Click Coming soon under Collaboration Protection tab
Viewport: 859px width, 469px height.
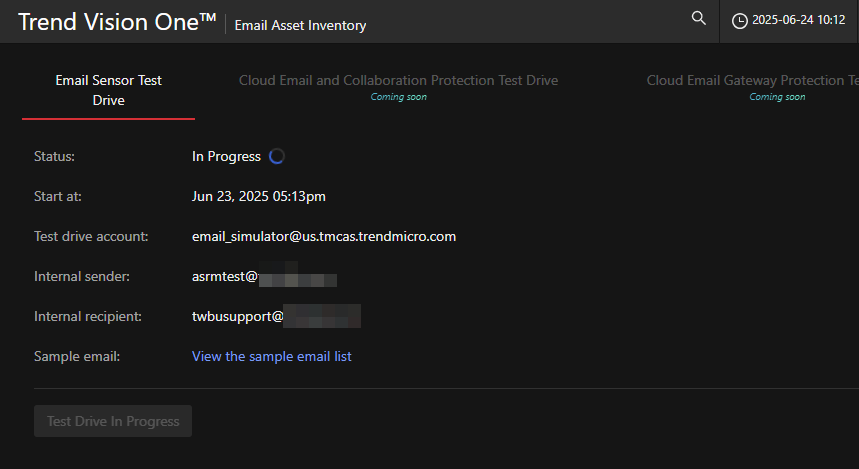pos(398,97)
